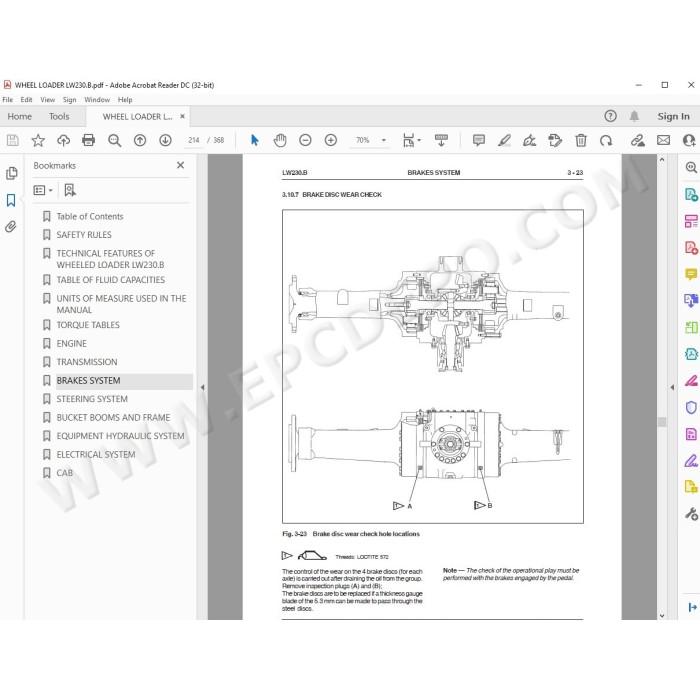Collapse the left navigation pane arrow
The image size is (700, 700).
click(x=203, y=388)
